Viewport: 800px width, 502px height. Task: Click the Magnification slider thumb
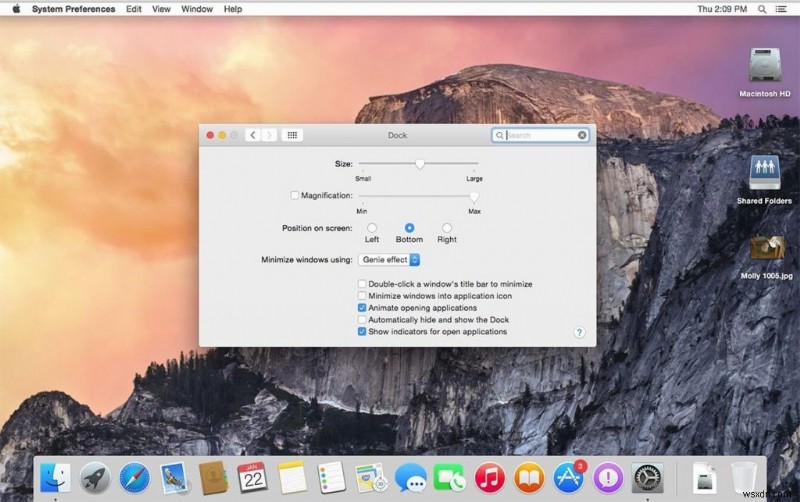pos(474,196)
